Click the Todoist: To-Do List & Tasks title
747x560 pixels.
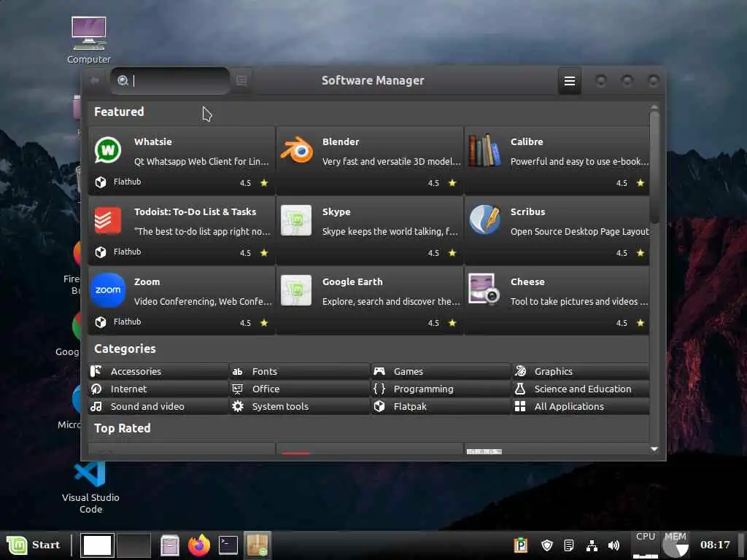(196, 211)
